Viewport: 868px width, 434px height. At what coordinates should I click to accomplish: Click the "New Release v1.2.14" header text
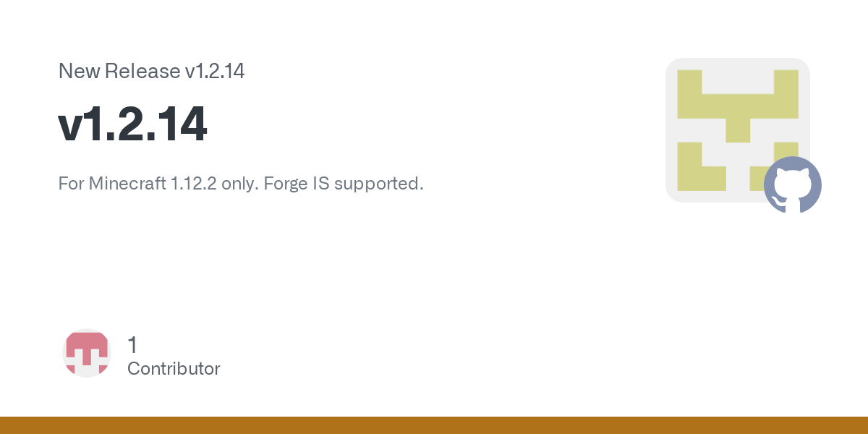(151, 71)
